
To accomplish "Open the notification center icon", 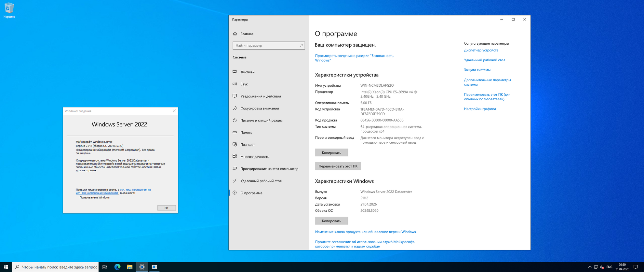I will 636,267.
